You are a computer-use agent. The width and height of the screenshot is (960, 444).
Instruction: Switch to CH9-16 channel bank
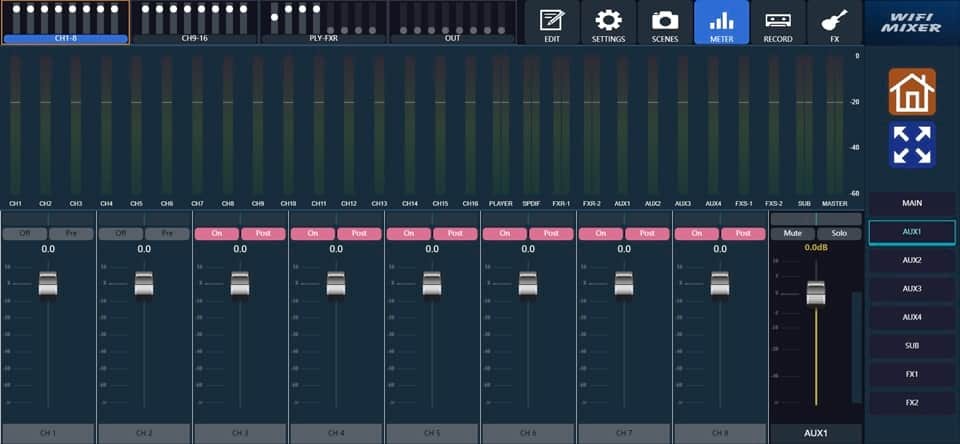(194, 23)
